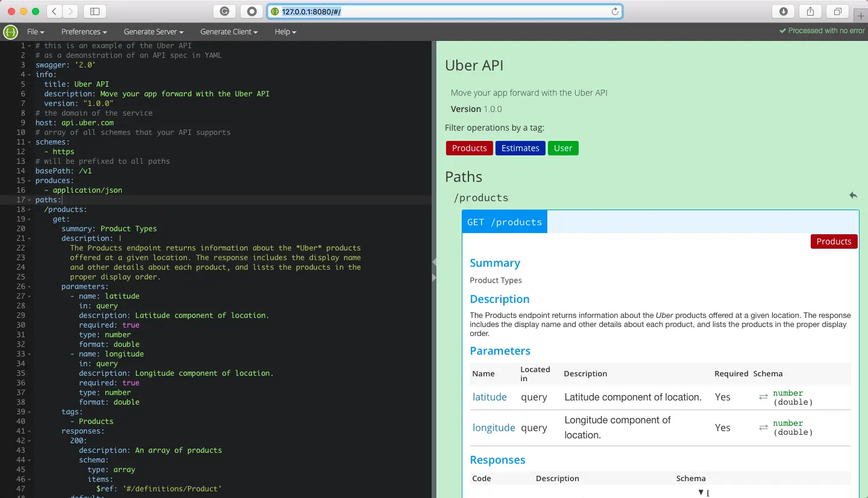Open the latitude parameter link
868x498 pixels.
click(x=489, y=397)
